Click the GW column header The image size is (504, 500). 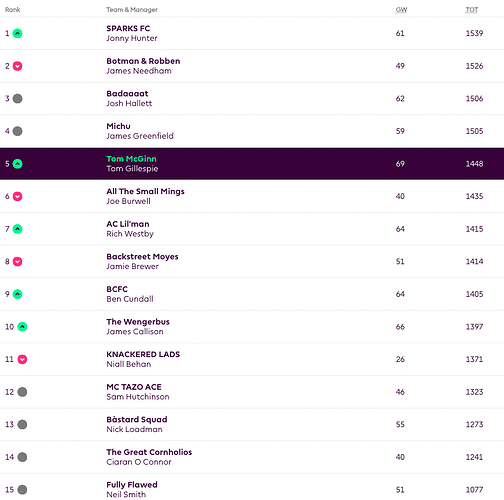coord(401,10)
